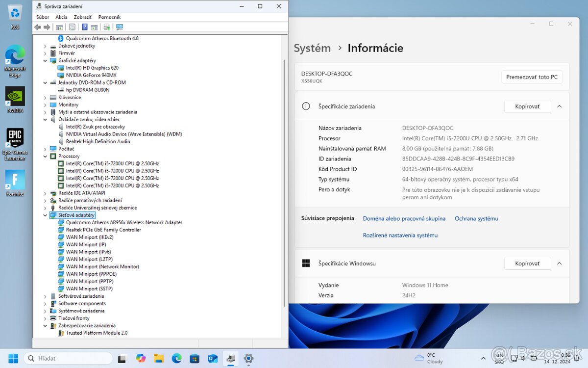Open the Ochrana systému link
Viewport: 588px width, 368px height.
tap(476, 218)
